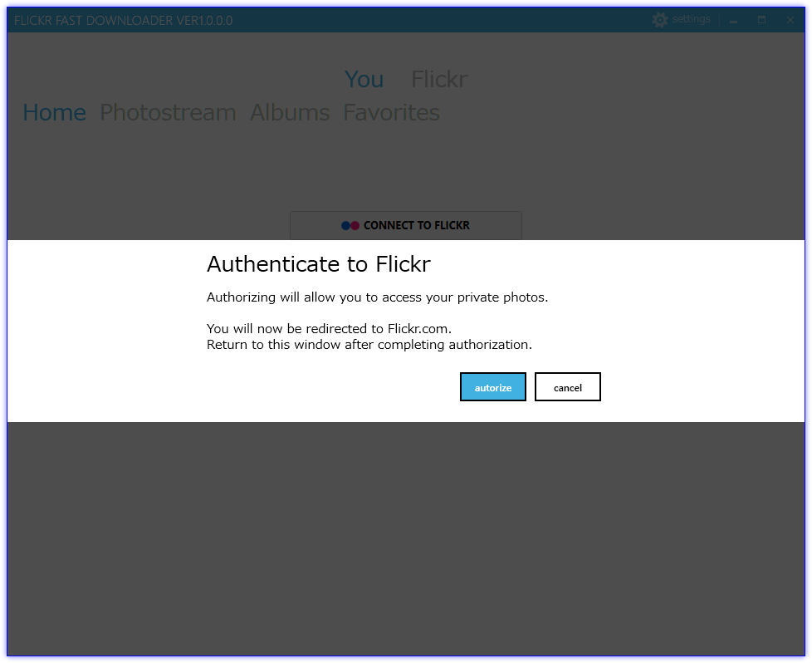Click the Flickr.com redirect notice text
Screen dimensions: 812x663
coord(330,328)
